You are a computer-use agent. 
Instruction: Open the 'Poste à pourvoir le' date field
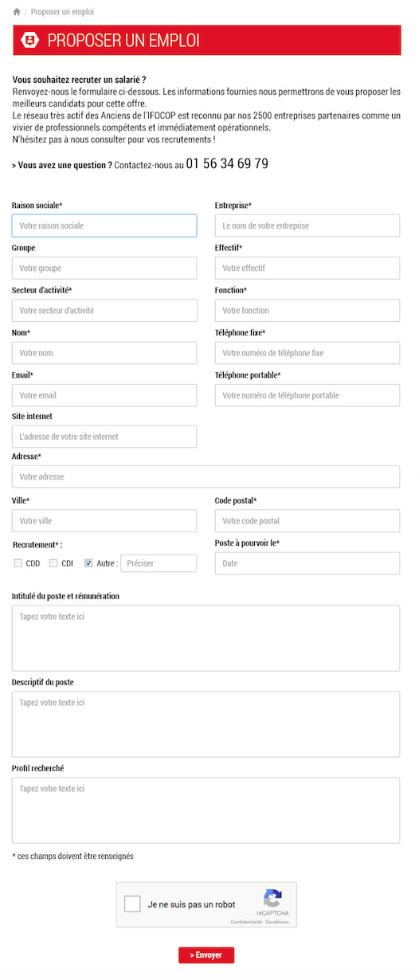point(307,563)
